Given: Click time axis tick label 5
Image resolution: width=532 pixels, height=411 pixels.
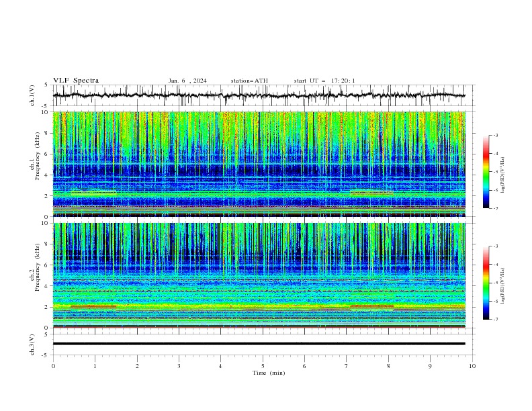Looking at the screenshot, I should click(x=263, y=366).
